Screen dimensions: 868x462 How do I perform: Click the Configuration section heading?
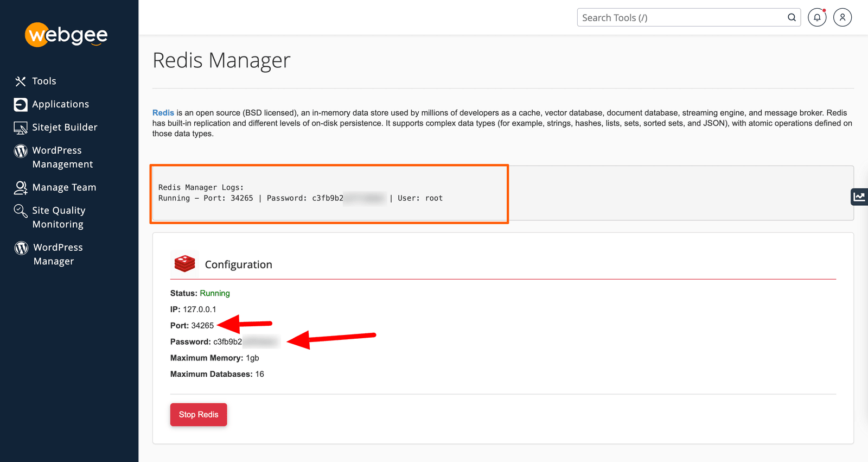(238, 264)
